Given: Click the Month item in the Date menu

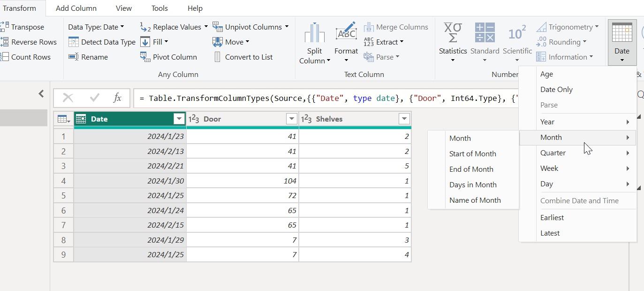Looking at the screenshot, I should pyautogui.click(x=577, y=138).
